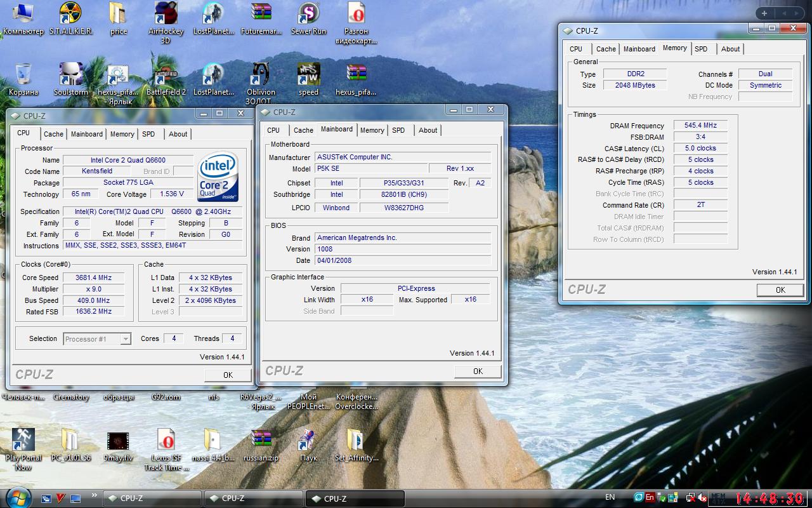This screenshot has height=508, width=812.
Task: Open the Lexus ISF Track Time file
Action: tap(166, 450)
